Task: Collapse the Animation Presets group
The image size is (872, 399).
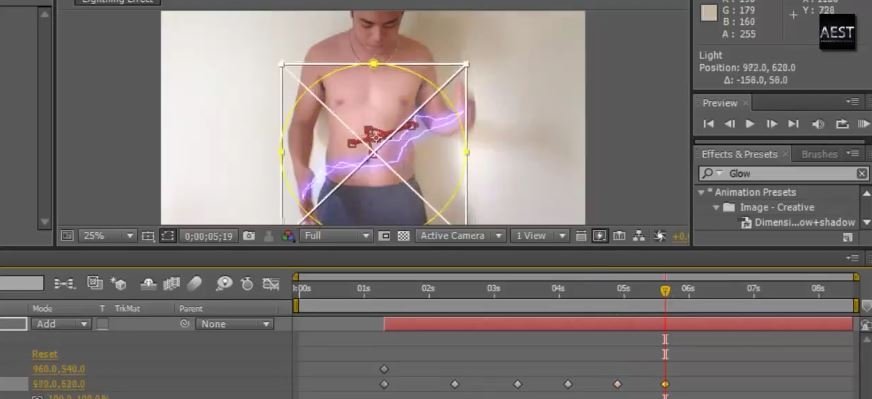Action: (x=701, y=193)
